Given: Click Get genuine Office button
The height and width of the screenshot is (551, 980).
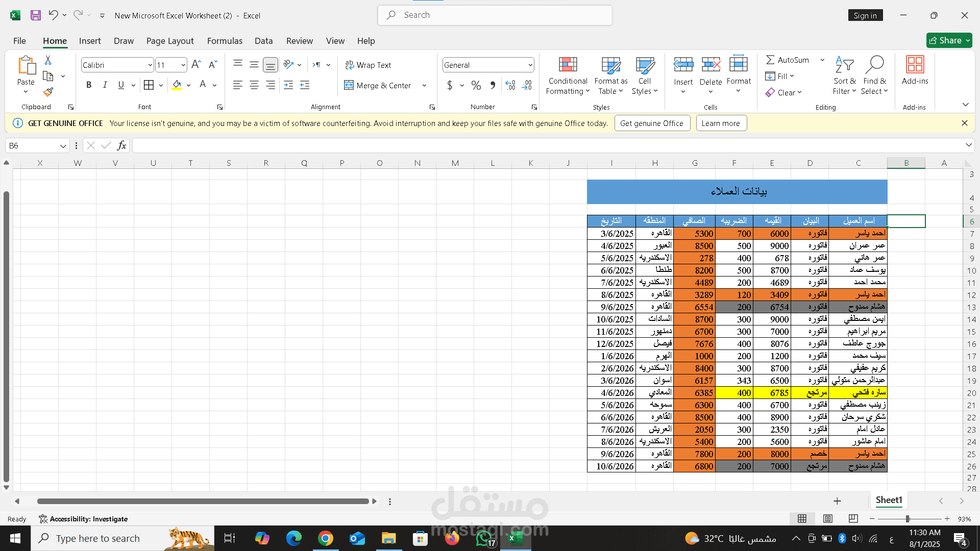Looking at the screenshot, I should pos(652,123).
